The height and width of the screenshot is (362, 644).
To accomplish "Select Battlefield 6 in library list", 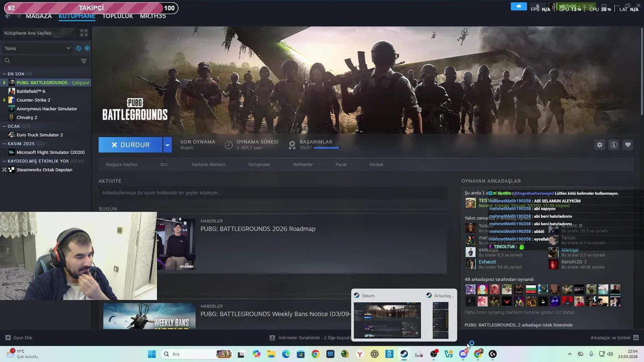I will (x=31, y=91).
